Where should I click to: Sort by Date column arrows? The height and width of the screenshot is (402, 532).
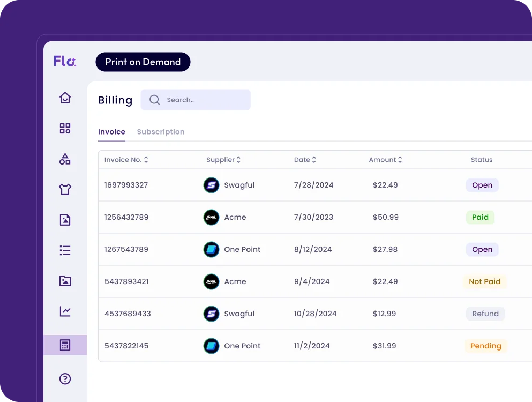pos(314,160)
